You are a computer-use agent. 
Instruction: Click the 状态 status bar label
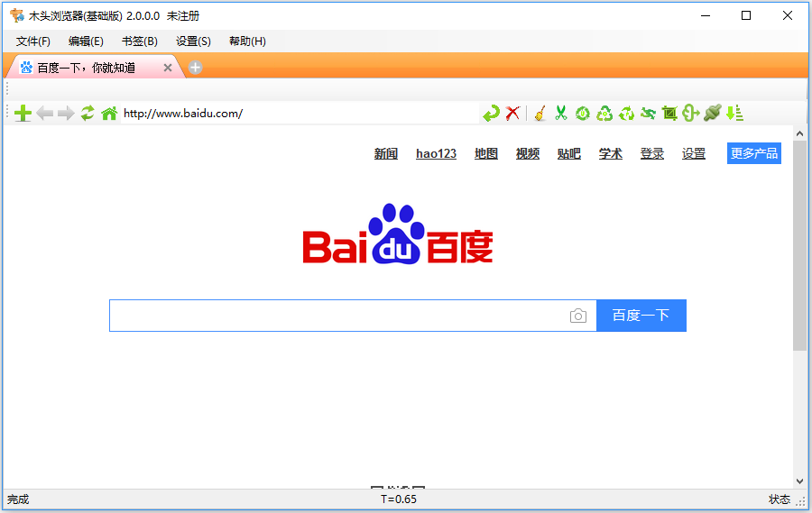point(780,499)
